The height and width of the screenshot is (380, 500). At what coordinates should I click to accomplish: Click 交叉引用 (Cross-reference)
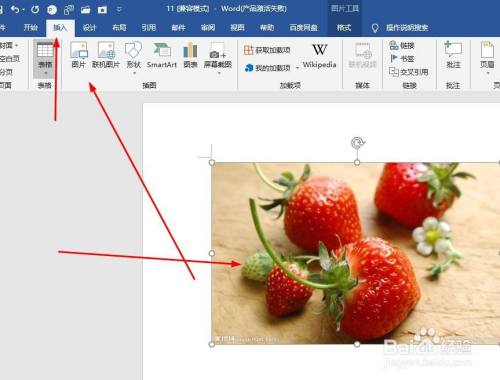[409, 72]
